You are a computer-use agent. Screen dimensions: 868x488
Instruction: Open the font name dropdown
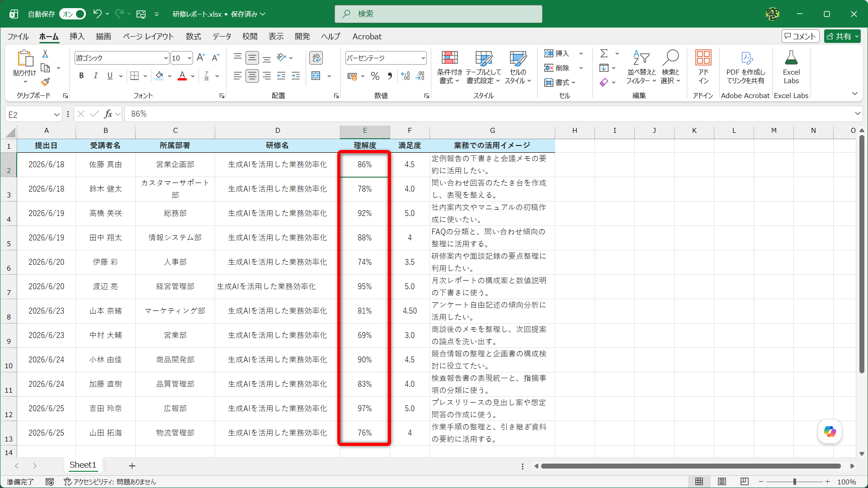[166, 58]
